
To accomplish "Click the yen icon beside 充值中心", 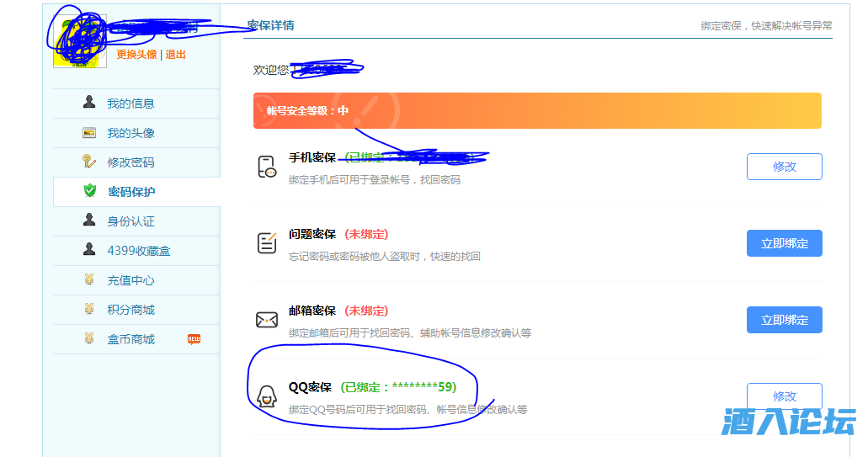I will click(89, 279).
